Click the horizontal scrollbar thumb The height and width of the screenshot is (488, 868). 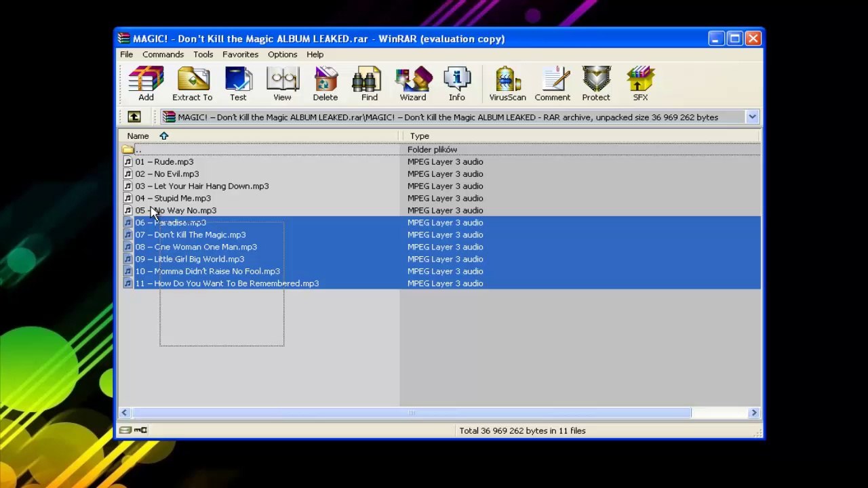click(x=410, y=413)
